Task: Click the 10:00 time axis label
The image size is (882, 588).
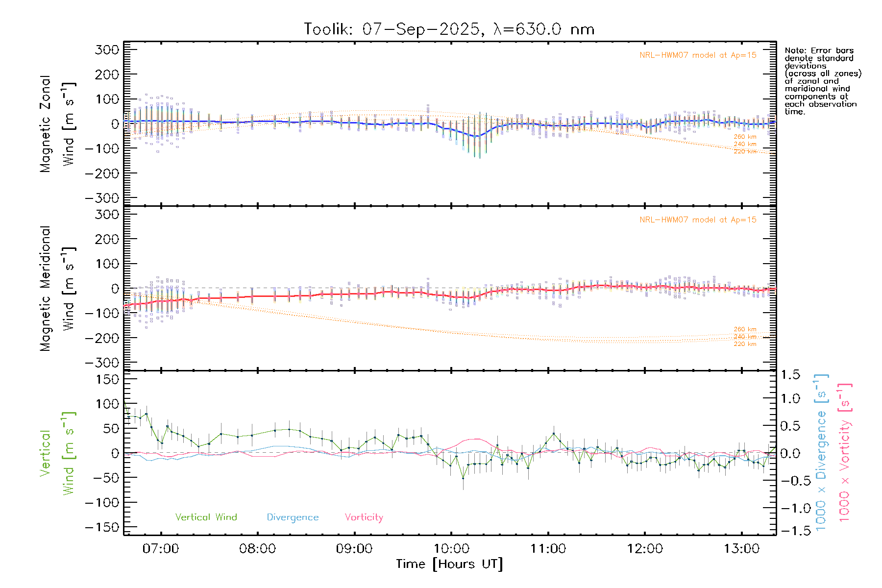Action: 451,549
